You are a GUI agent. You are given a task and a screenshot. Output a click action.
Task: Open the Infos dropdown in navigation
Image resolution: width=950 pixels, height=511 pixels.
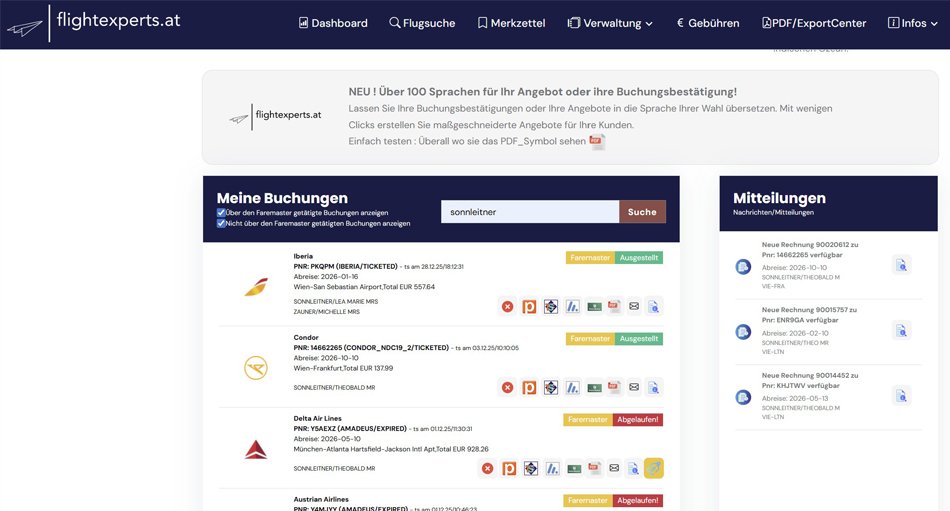(x=913, y=23)
